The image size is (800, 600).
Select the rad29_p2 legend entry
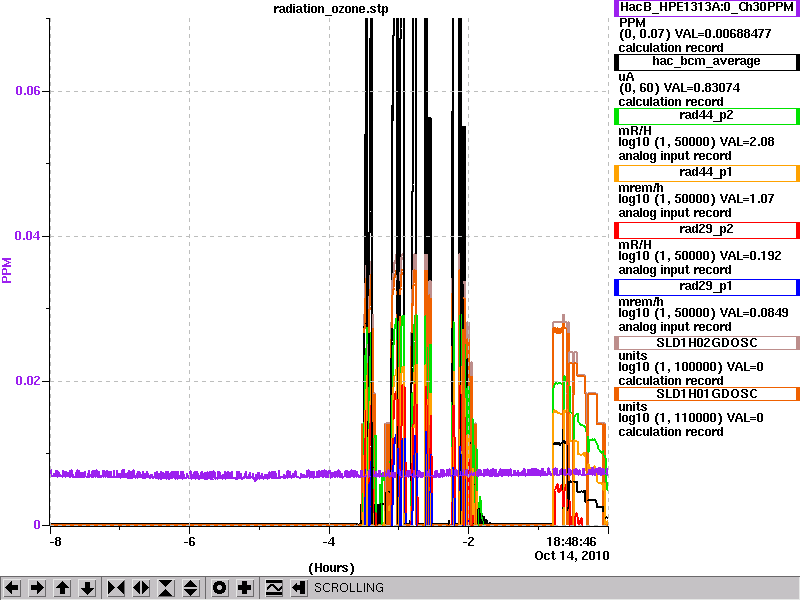[707, 230]
